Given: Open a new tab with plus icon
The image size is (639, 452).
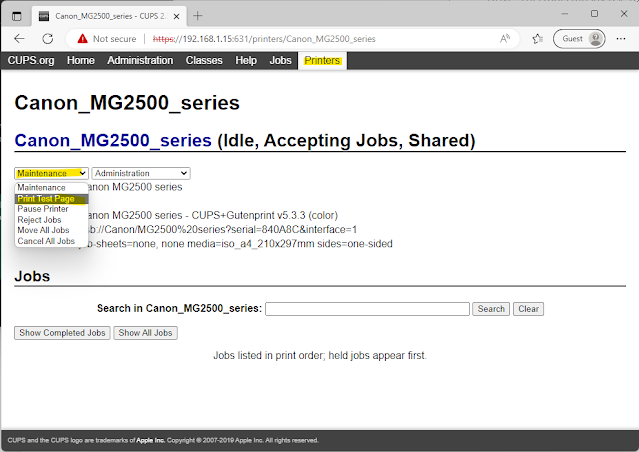Looking at the screenshot, I should coord(198,16).
